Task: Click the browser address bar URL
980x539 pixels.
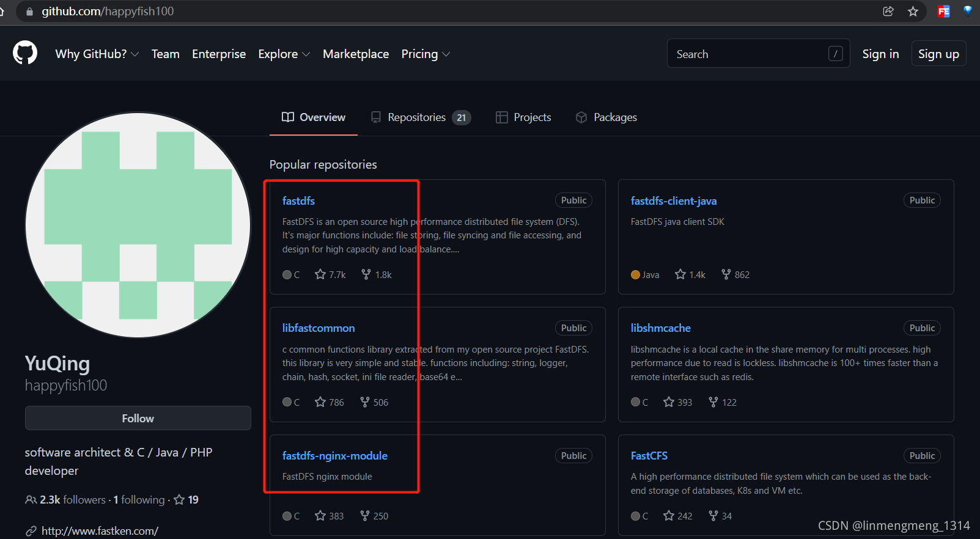Action: tap(108, 11)
